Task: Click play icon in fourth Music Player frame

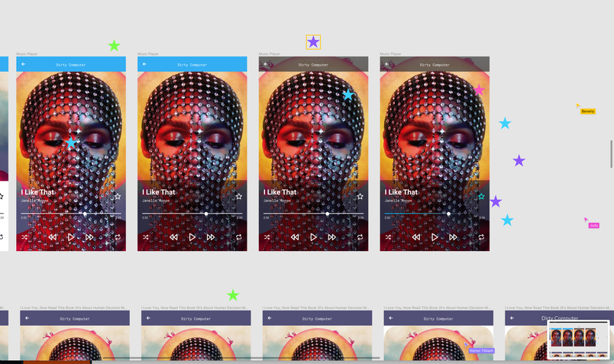Action: 435,237
